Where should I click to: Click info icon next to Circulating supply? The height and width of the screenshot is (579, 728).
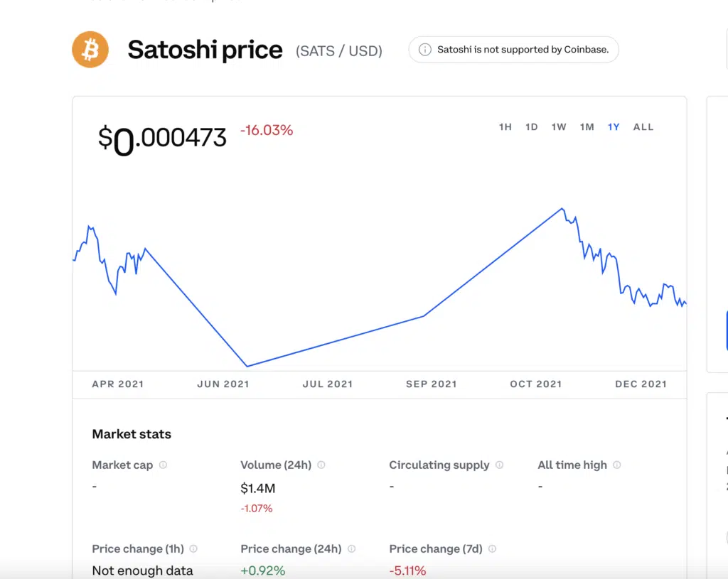tap(499, 465)
